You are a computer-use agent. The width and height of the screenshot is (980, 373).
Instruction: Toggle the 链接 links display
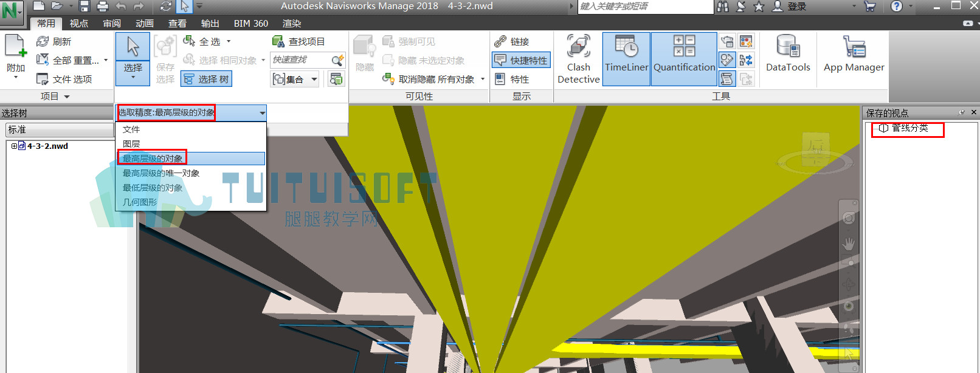tap(512, 41)
